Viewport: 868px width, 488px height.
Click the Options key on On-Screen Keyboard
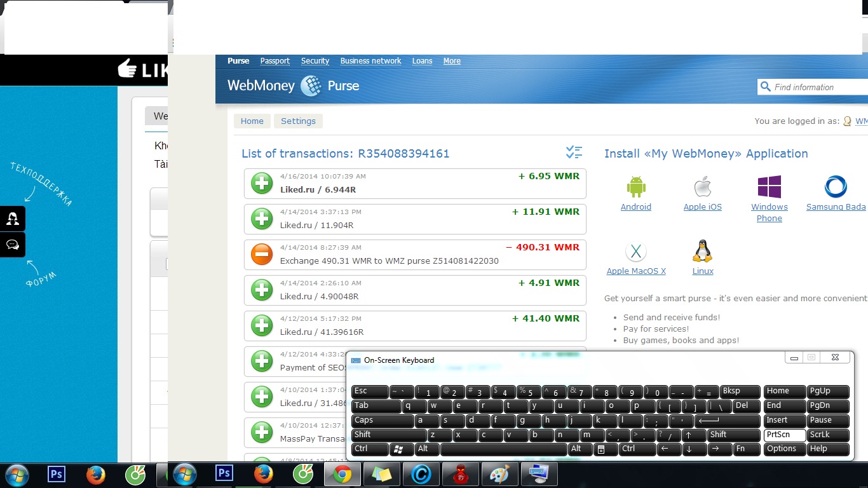pyautogui.click(x=785, y=449)
